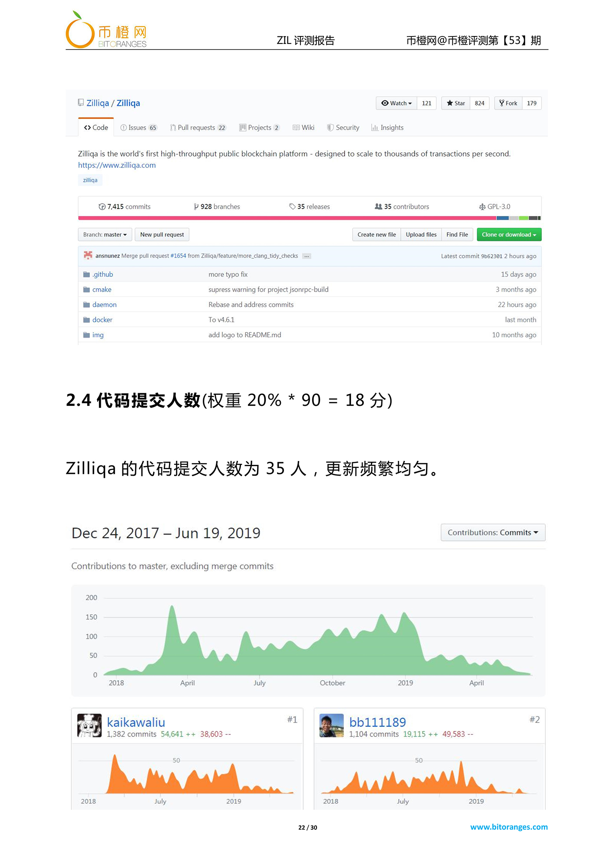Screen dimensions: 614x868
Task: Click New pull request button
Action: 162,235
